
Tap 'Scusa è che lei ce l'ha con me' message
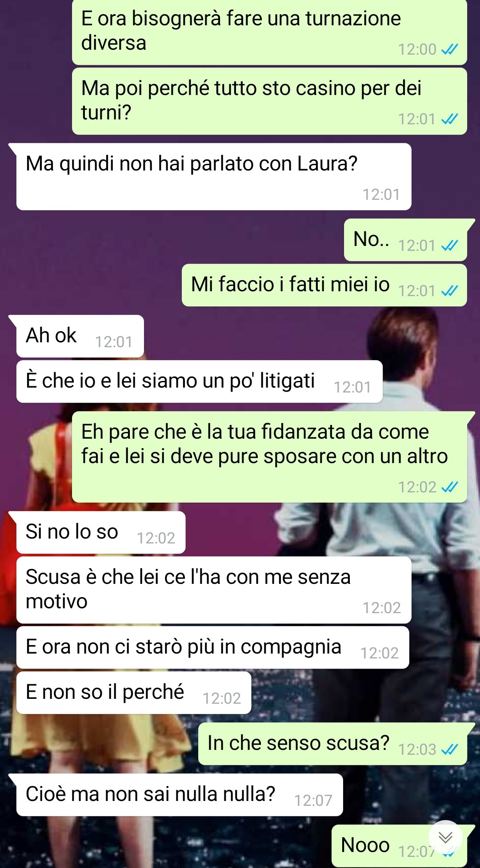coord(213,590)
